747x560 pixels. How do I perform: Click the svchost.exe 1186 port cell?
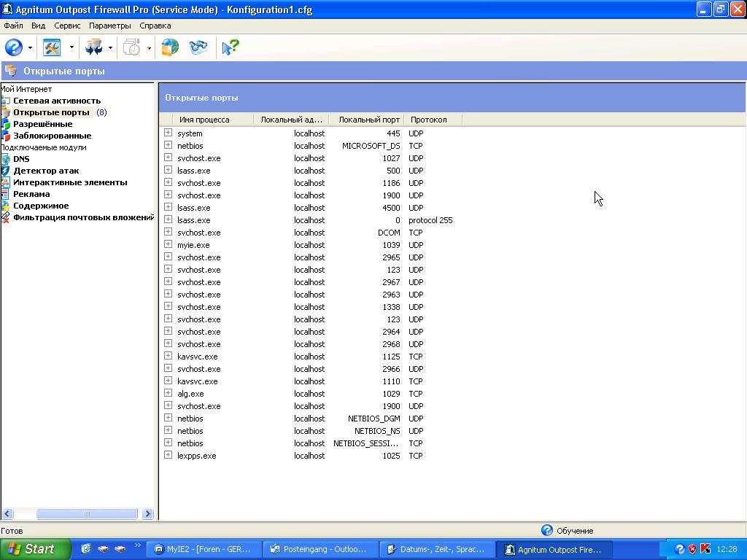tap(391, 183)
